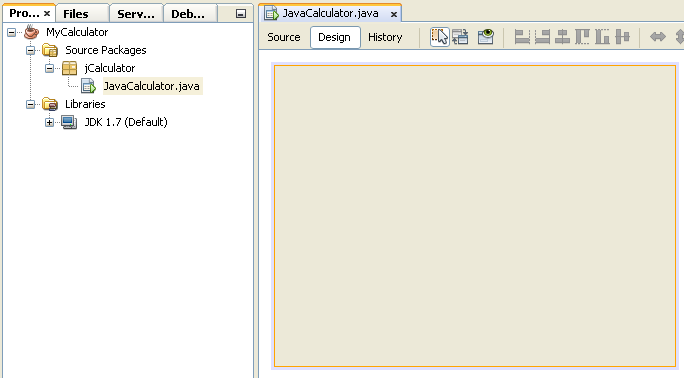Switch to the Source view
The height and width of the screenshot is (378, 684).
pyautogui.click(x=284, y=37)
